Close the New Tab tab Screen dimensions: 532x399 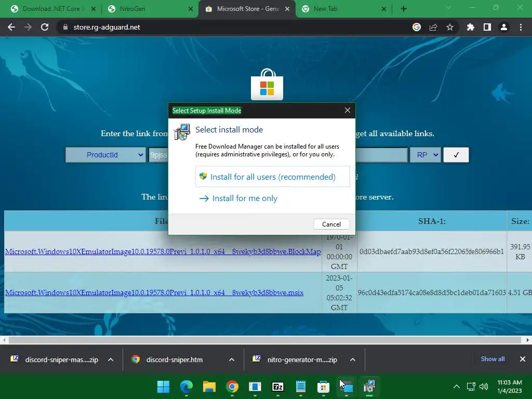pyautogui.click(x=384, y=9)
